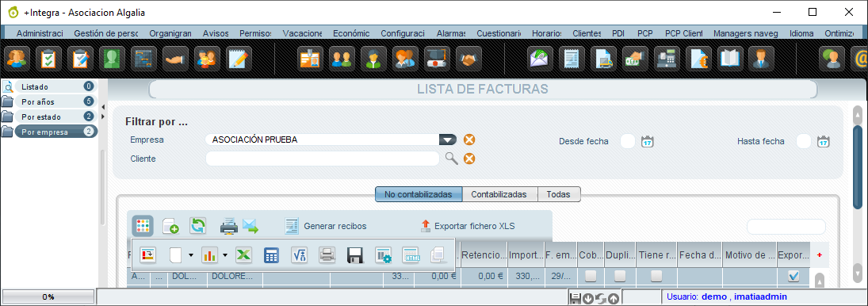
Task: Open the Desde fecha calendar picker
Action: click(648, 141)
